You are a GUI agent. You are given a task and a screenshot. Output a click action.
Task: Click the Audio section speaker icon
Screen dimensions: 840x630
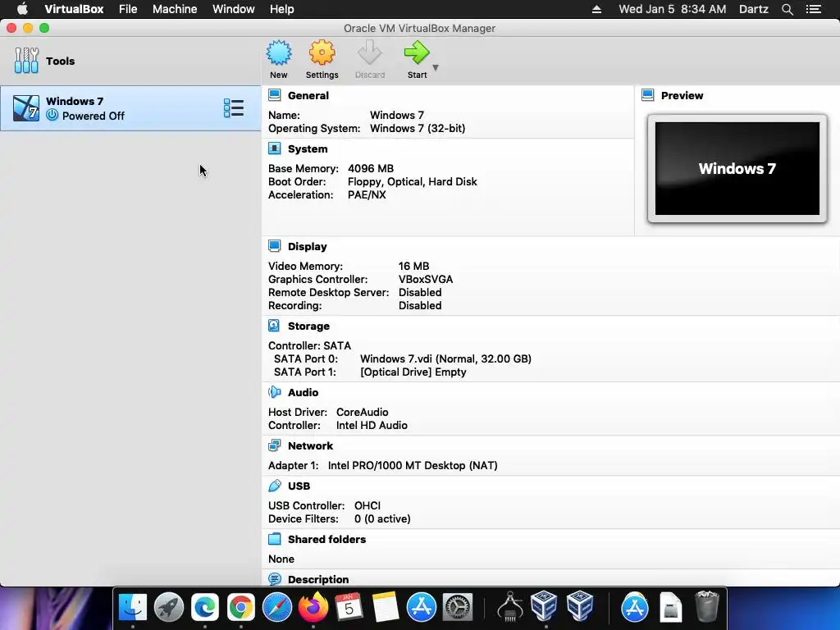click(274, 392)
